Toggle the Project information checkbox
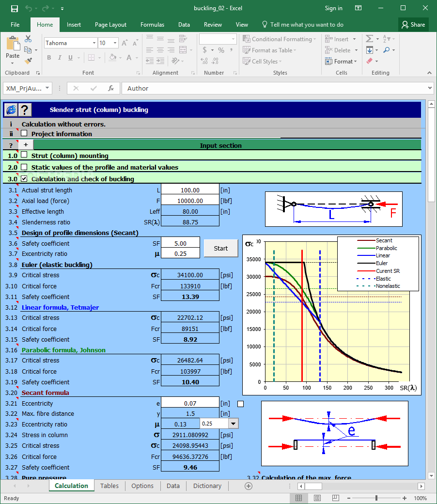This screenshot has height=504, width=437. point(24,133)
